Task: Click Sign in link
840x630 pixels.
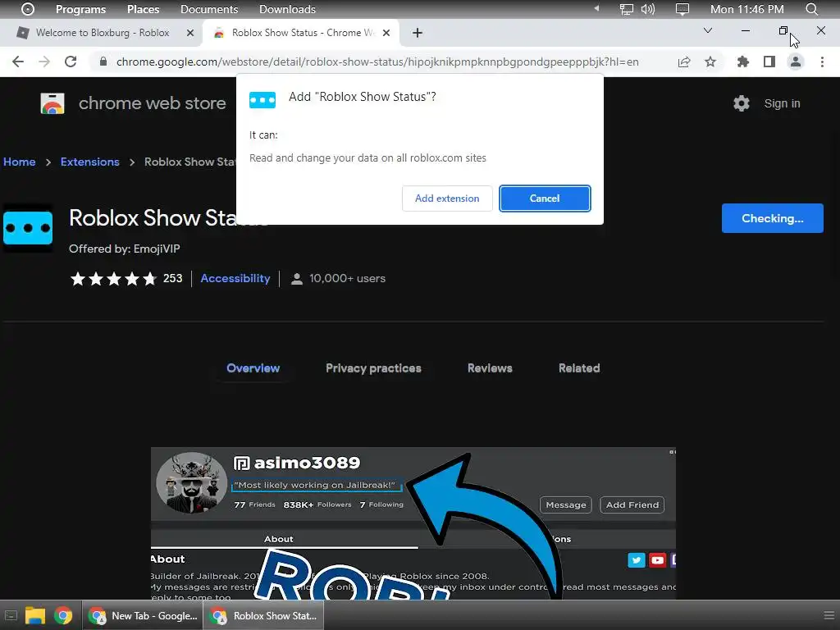Action: 782,103
